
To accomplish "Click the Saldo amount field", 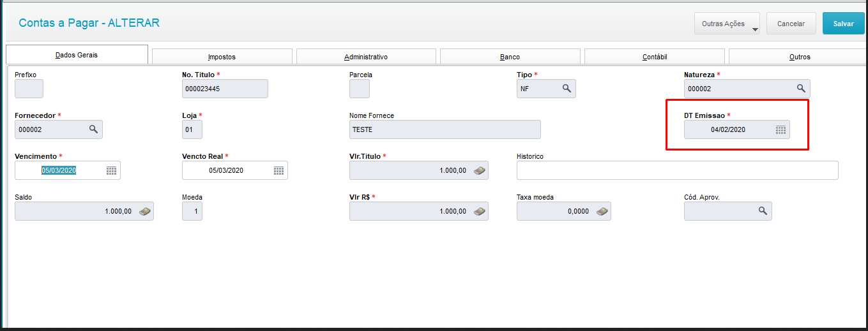I will [84, 211].
